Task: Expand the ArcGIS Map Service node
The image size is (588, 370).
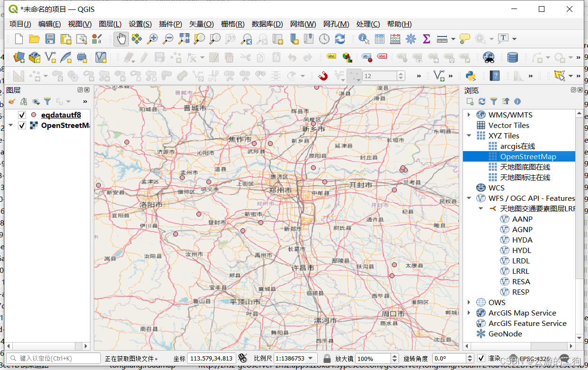Action: click(469, 313)
